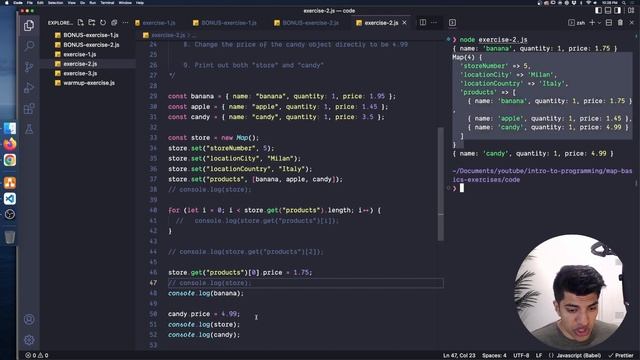This screenshot has height=360, width=640.
Task: Open the Code menu in menu bar
Action: tap(18, 2)
